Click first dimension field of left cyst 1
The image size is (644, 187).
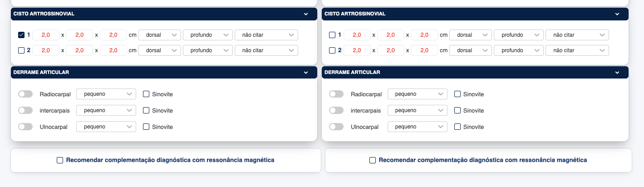coord(46,35)
